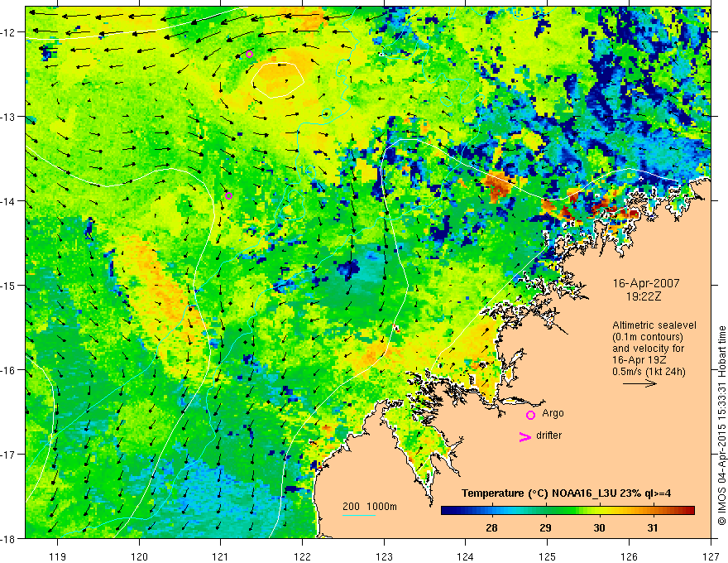Screen dimensions: 728x563
Task: Click longitude axis label 127
Action: click(711, 556)
